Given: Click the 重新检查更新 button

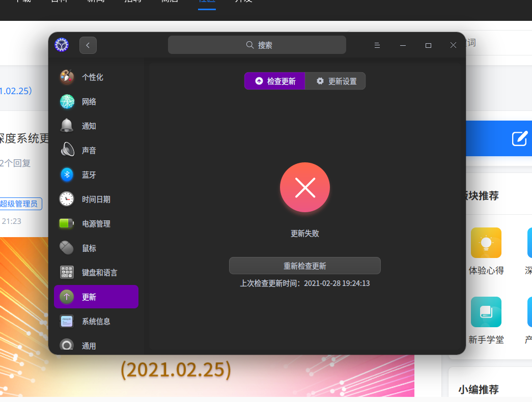Looking at the screenshot, I should [x=304, y=266].
